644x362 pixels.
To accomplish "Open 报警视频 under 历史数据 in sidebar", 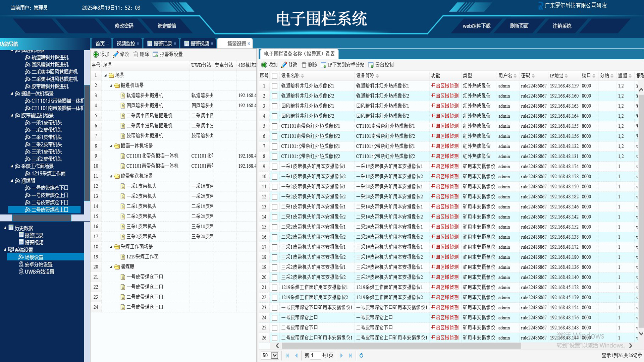I will point(34,243).
